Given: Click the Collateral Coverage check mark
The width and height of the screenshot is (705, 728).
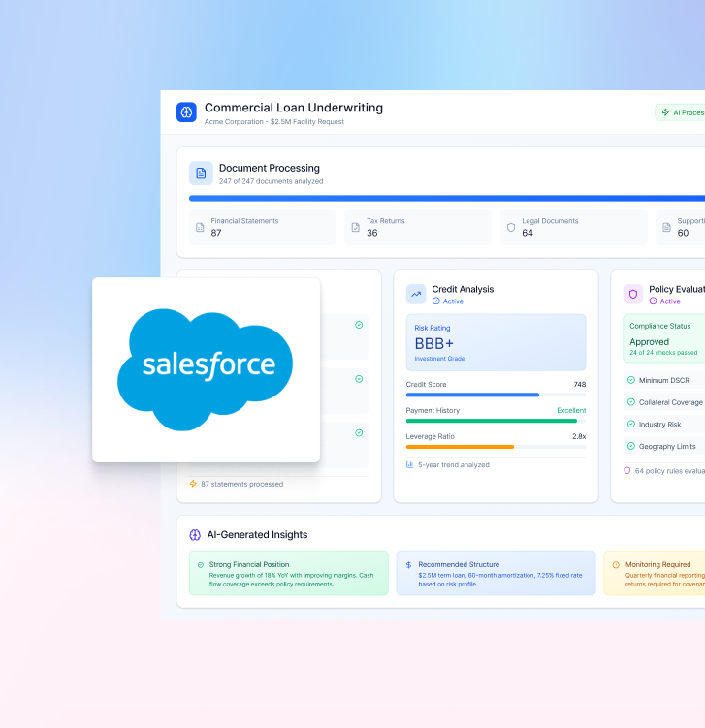Looking at the screenshot, I should [631, 402].
